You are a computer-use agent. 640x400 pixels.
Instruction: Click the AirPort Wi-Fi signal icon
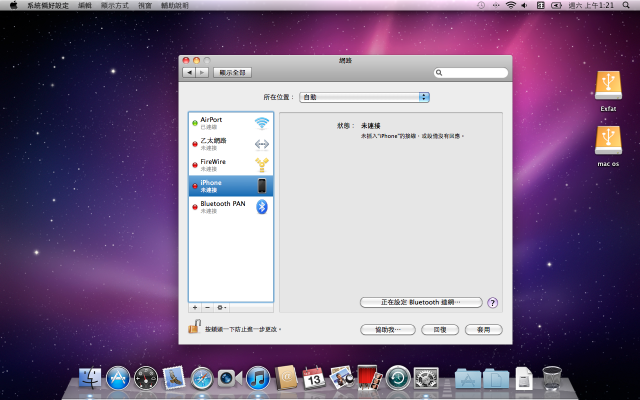pos(262,123)
